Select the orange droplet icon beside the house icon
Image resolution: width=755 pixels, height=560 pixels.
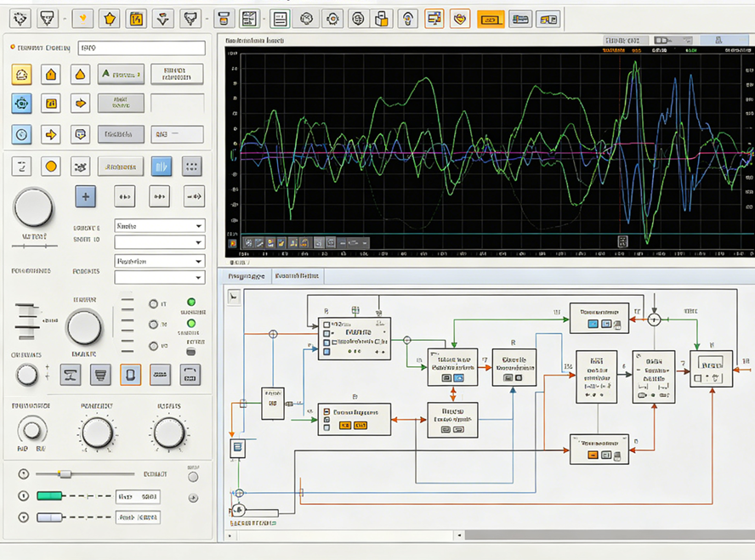[x=81, y=75]
